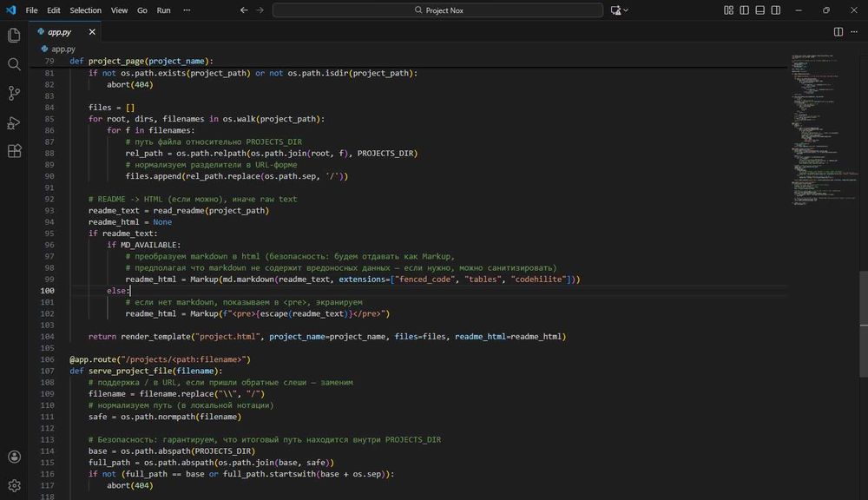Click the Split Editor Right icon

pyautogui.click(x=838, y=31)
